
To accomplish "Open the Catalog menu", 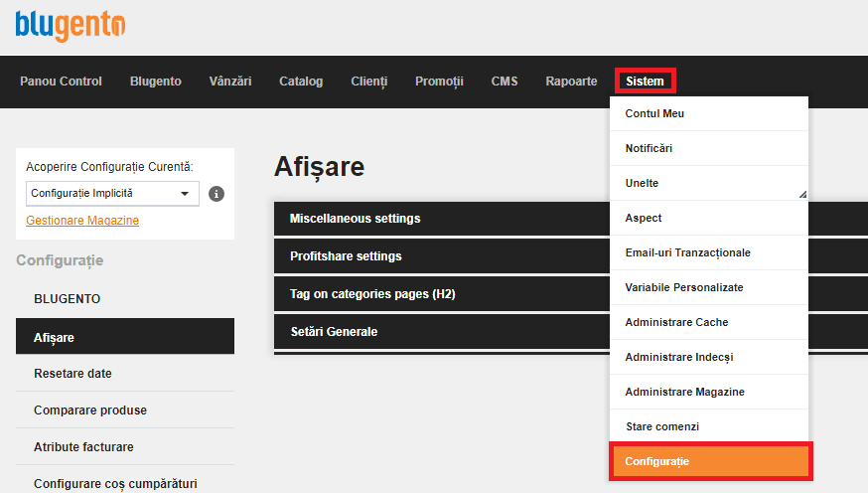I will (x=301, y=82).
